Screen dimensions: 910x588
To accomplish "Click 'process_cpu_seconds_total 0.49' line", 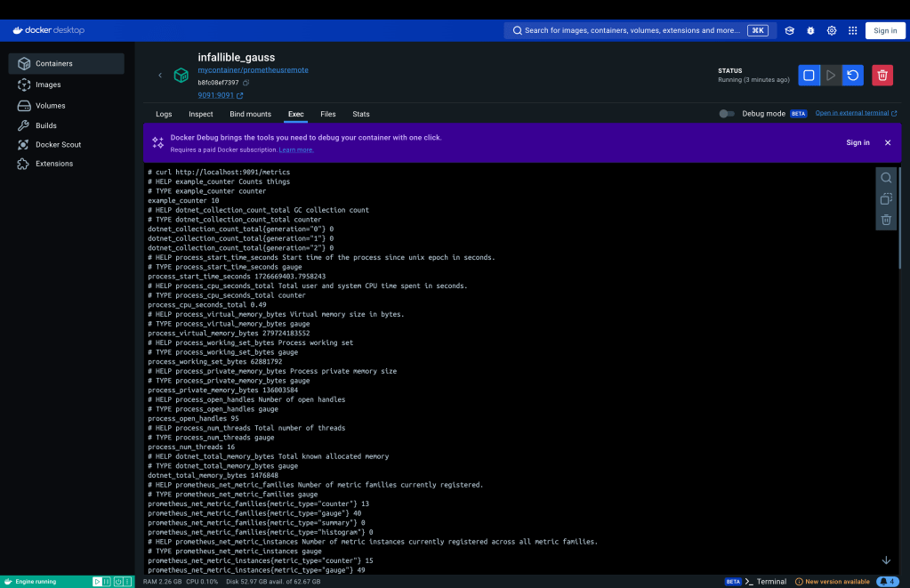I will (207, 305).
